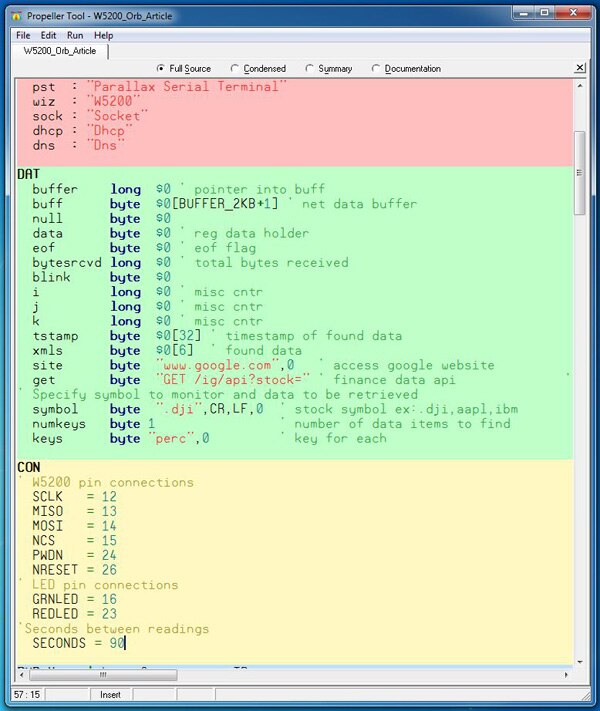Select the Full Source view option
This screenshot has width=600, height=711.
click(163, 69)
